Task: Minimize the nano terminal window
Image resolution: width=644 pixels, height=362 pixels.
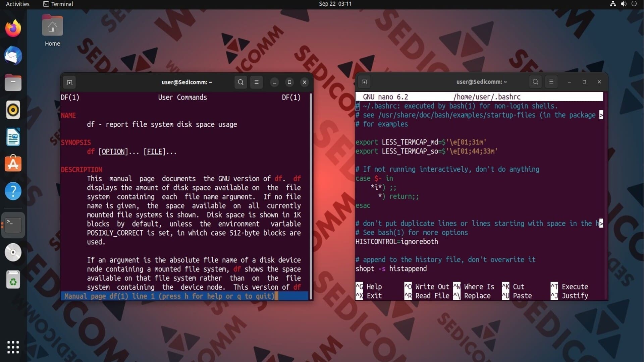Action: [x=569, y=82]
